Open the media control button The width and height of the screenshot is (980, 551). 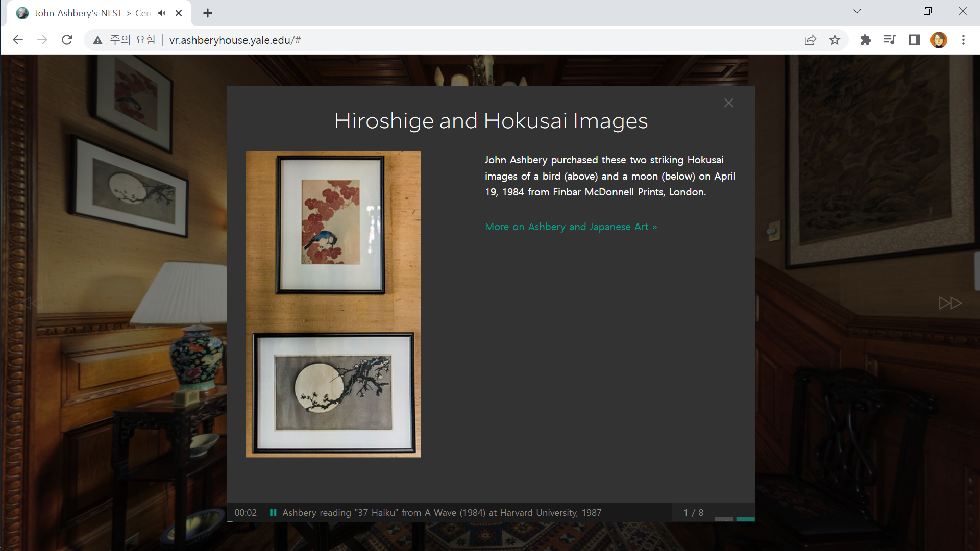890,40
